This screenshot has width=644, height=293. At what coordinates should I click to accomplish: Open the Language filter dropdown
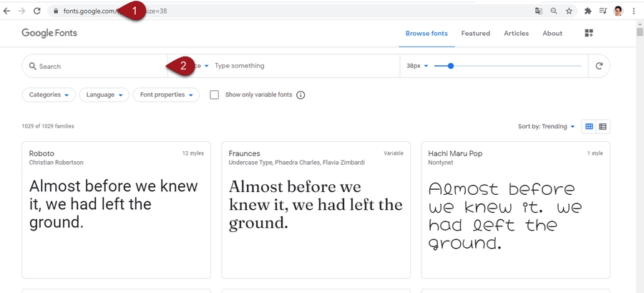point(104,95)
